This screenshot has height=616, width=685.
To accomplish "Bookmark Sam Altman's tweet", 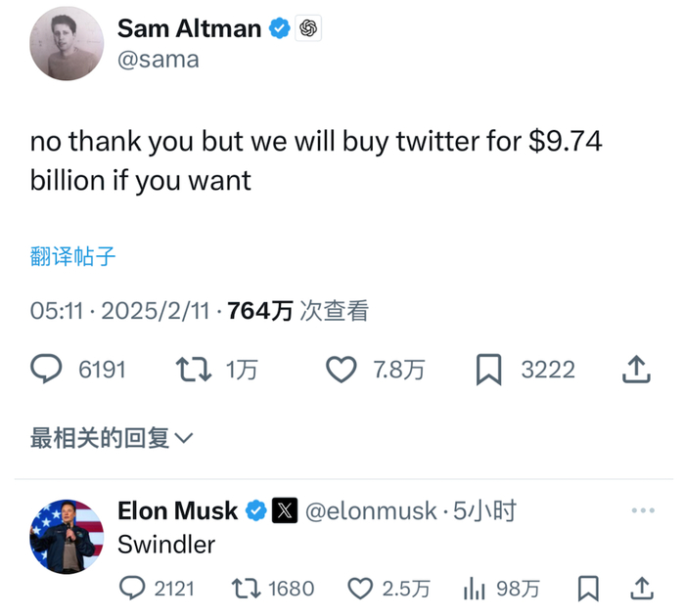I will (x=488, y=370).
